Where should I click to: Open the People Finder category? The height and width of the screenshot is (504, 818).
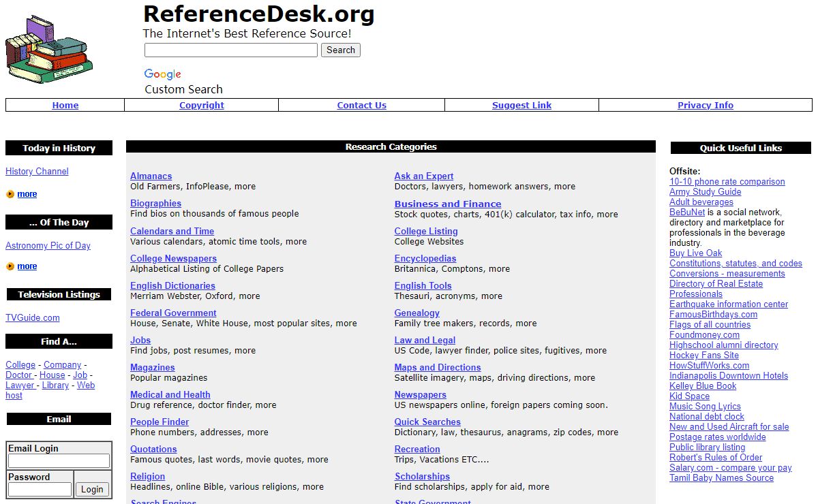pyautogui.click(x=160, y=422)
